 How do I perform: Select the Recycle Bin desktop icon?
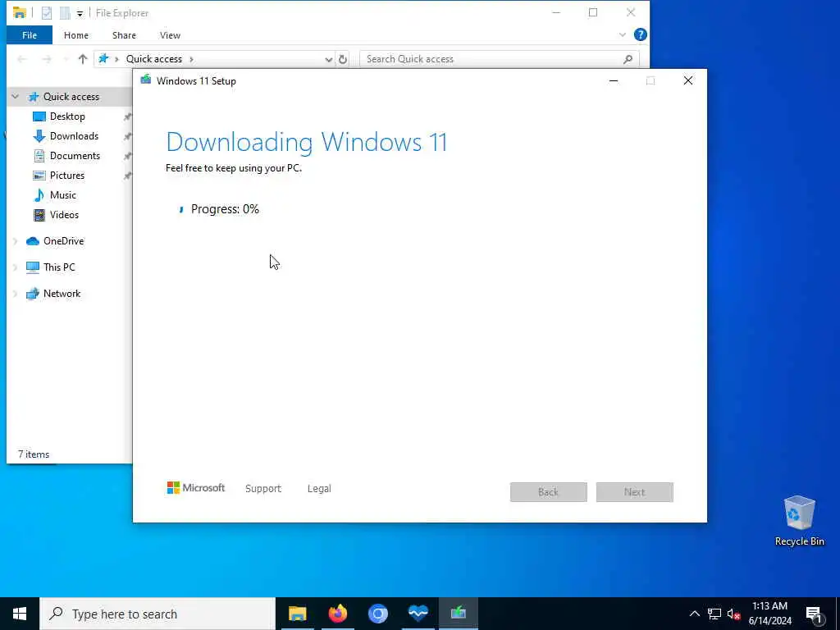click(x=799, y=521)
